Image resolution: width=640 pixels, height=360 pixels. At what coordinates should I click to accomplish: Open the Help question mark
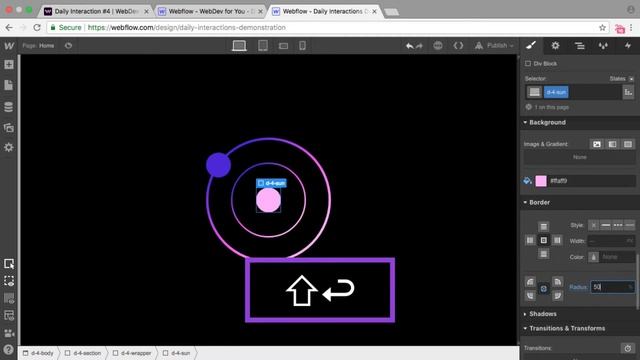(x=9, y=350)
